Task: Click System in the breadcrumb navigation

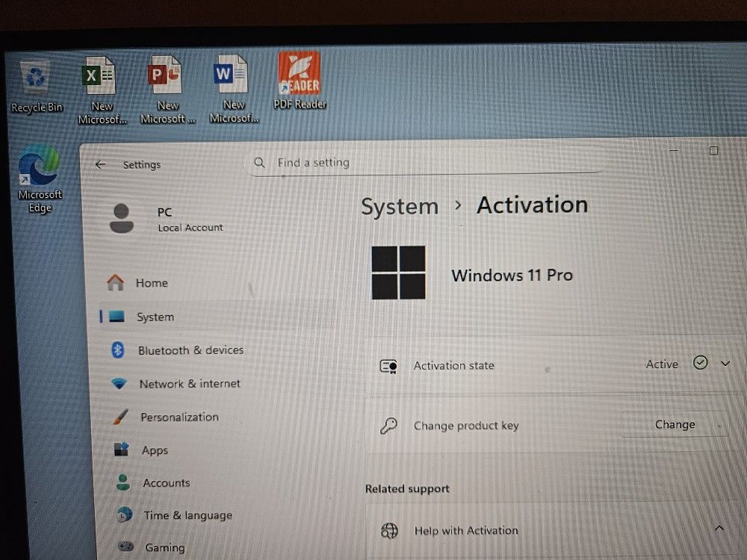Action: pyautogui.click(x=400, y=206)
